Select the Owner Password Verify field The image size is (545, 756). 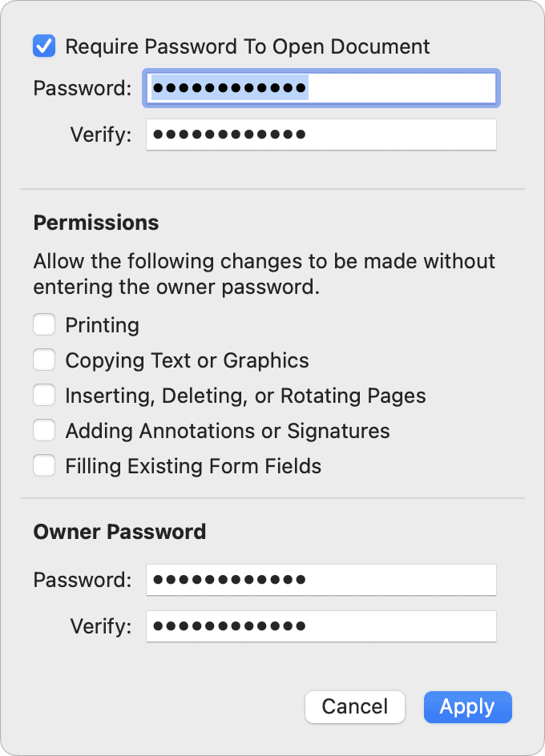[x=321, y=626]
